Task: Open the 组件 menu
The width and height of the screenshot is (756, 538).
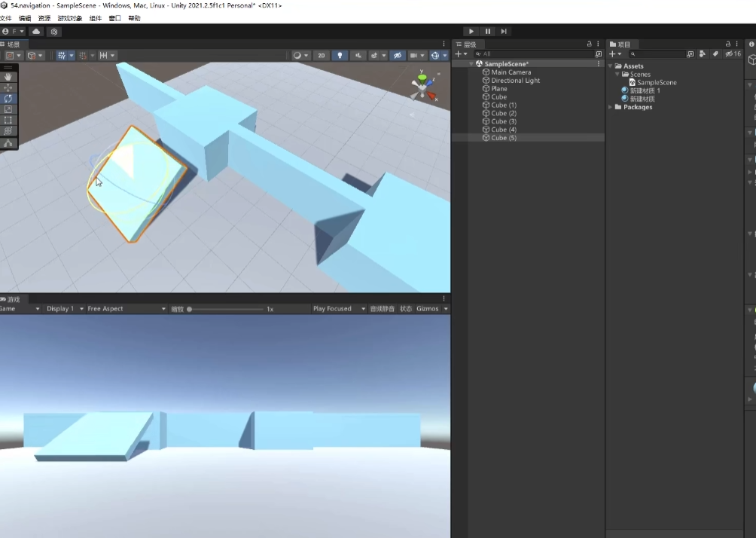Action: 96,18
